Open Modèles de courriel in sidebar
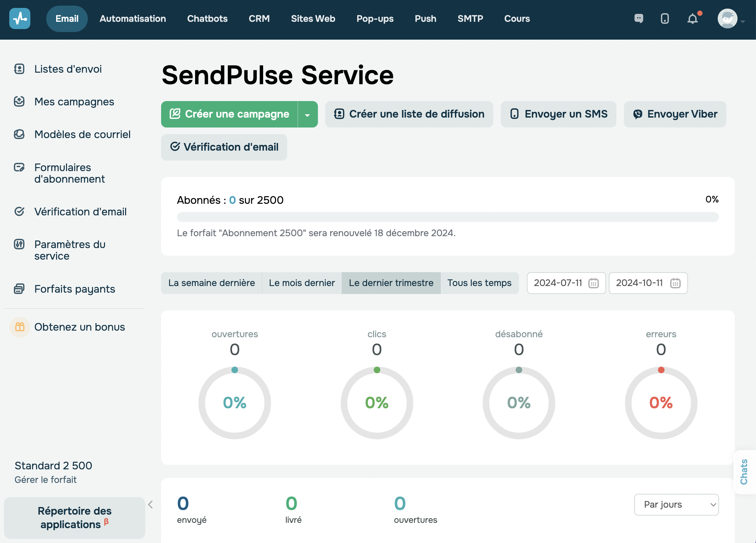 [82, 134]
